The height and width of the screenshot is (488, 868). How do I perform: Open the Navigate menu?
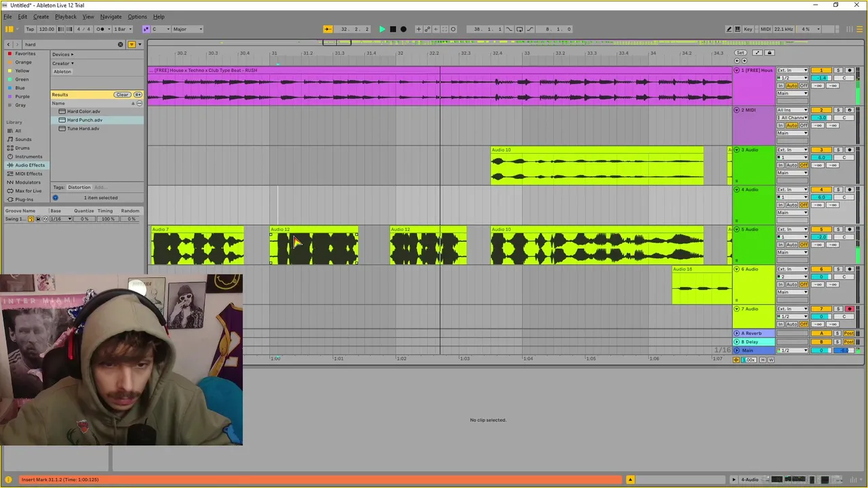(111, 16)
